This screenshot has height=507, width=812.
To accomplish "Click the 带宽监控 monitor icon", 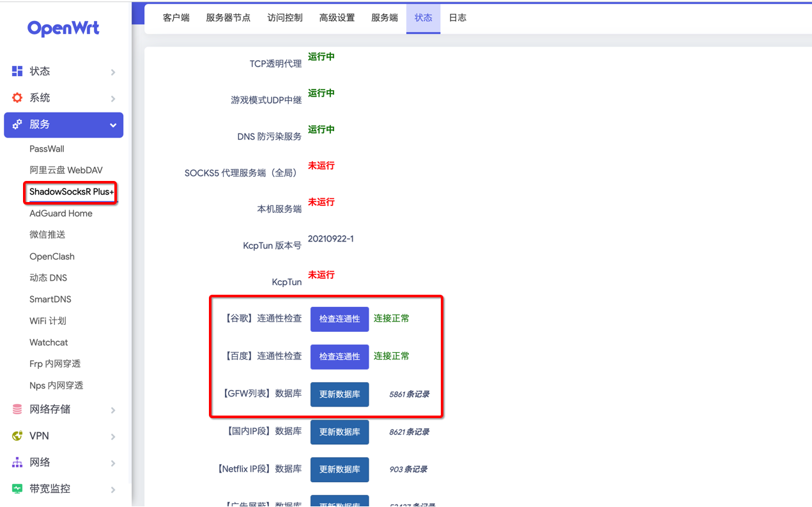I will 17,488.
